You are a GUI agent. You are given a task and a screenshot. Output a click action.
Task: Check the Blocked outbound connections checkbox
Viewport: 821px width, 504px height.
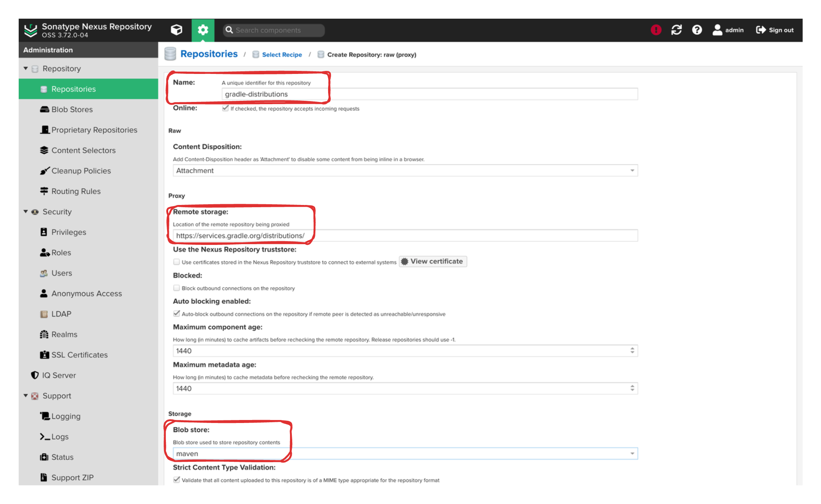(x=176, y=288)
